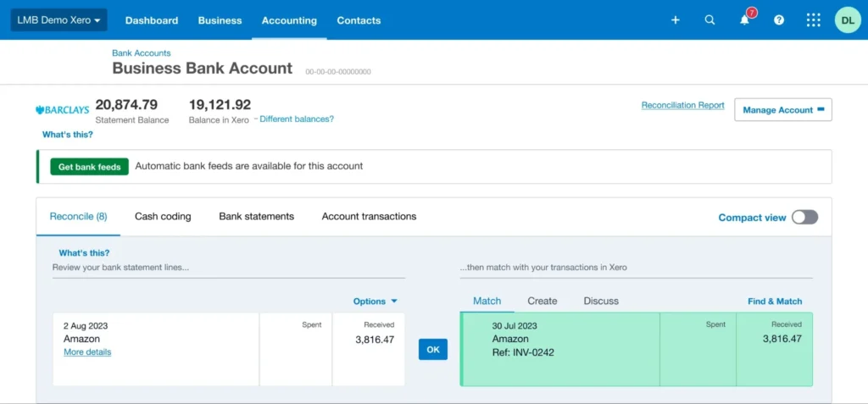868x404 pixels.
Task: Select the Create tab
Action: (x=542, y=301)
